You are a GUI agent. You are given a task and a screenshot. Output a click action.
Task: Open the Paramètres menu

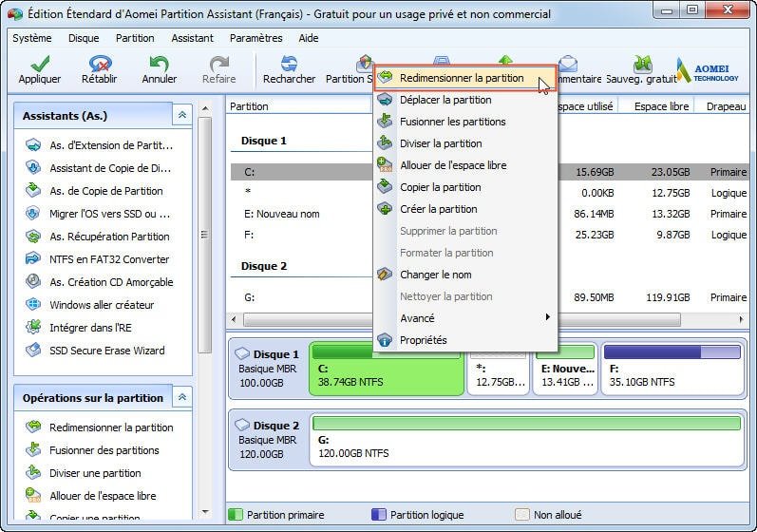[255, 38]
